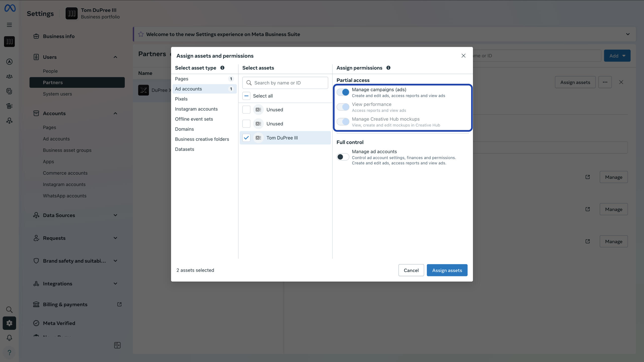The image size is (644, 362).
Task: Click info icon beside Select asset type
Action: (x=222, y=68)
